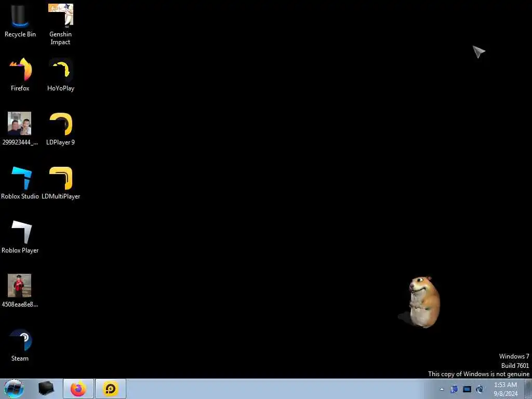Select the HoYoPlay launcher shortcut

(x=61, y=75)
